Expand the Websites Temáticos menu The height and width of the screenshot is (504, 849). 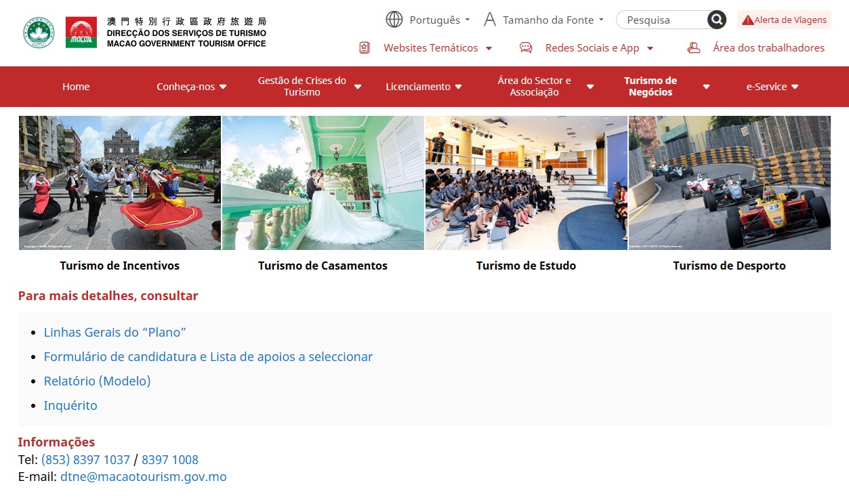437,47
